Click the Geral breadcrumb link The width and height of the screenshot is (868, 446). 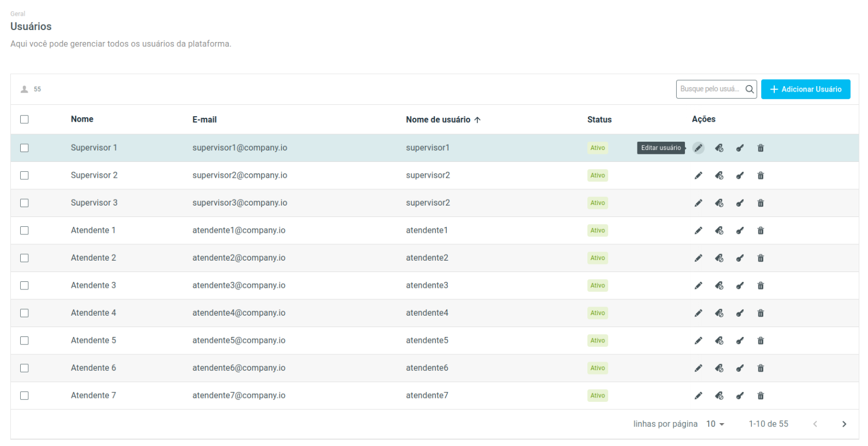click(18, 14)
